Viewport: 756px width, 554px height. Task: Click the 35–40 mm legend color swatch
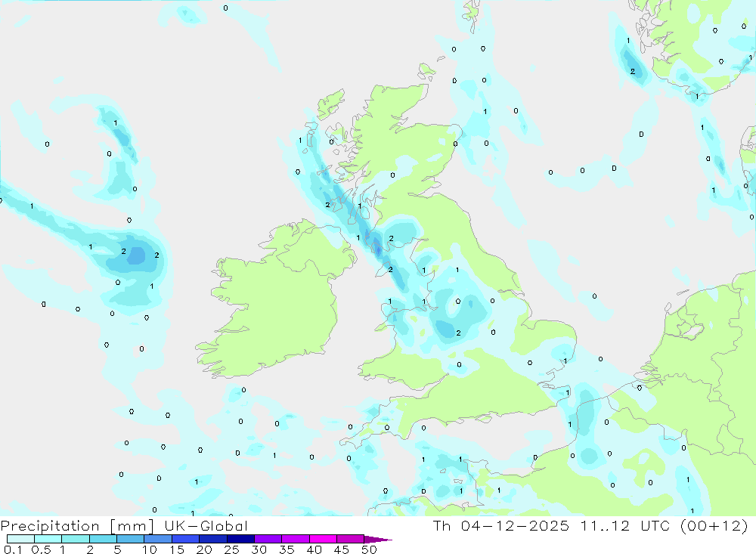[296, 539]
